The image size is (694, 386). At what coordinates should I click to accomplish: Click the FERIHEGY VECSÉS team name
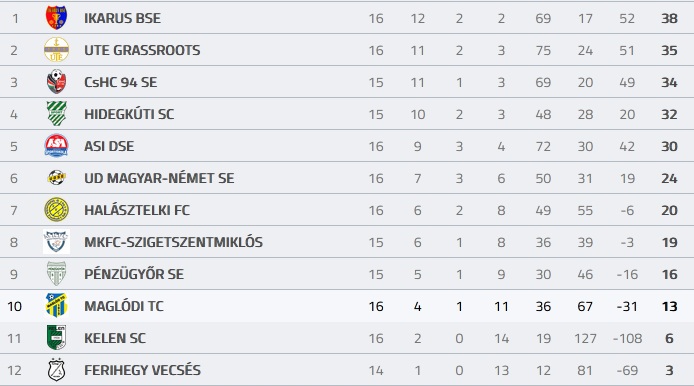click(143, 370)
